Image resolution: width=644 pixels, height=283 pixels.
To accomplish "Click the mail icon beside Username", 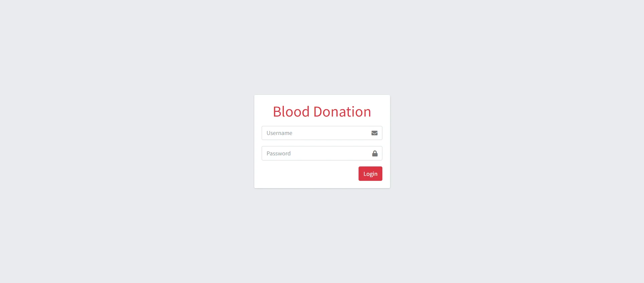I will (374, 133).
